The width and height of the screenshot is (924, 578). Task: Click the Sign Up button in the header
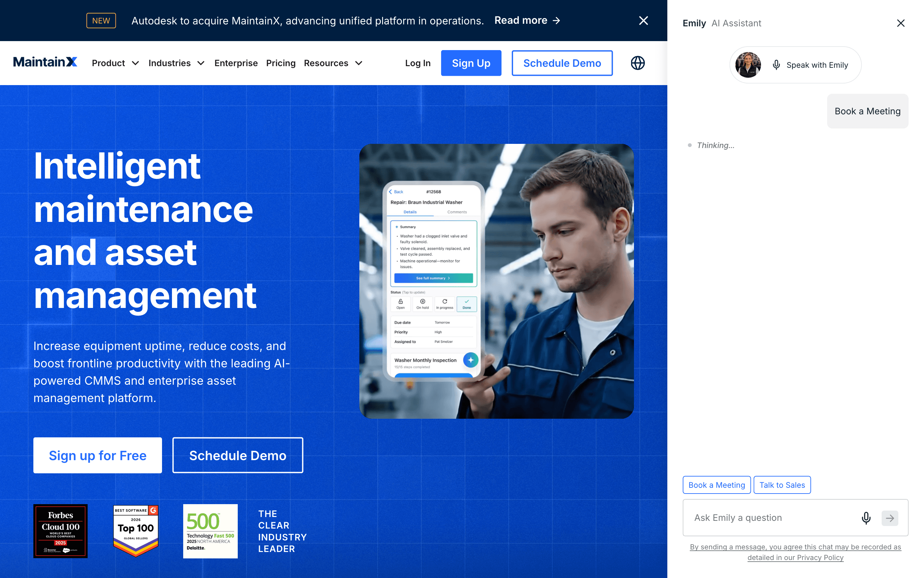(x=471, y=63)
